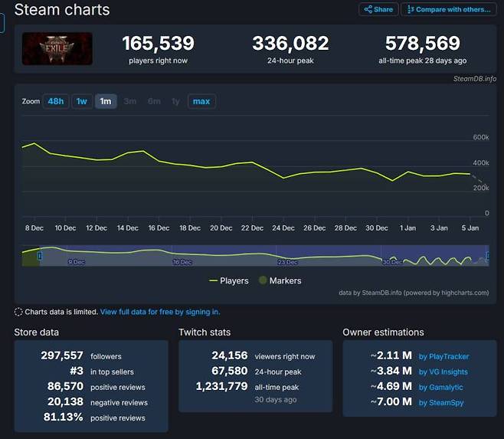Screen dimensions: 504x439
Task: Open the PlayTracker estimation link
Action: pos(443,356)
